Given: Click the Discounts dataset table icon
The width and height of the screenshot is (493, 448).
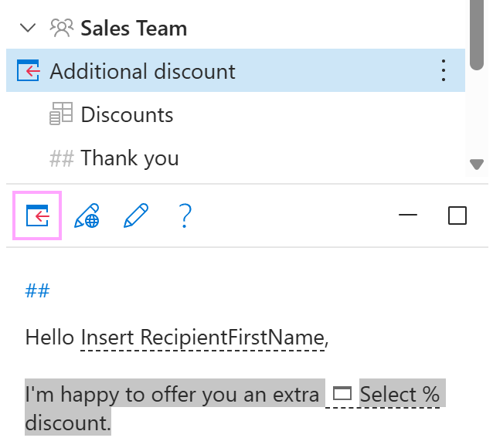Looking at the screenshot, I should (61, 115).
